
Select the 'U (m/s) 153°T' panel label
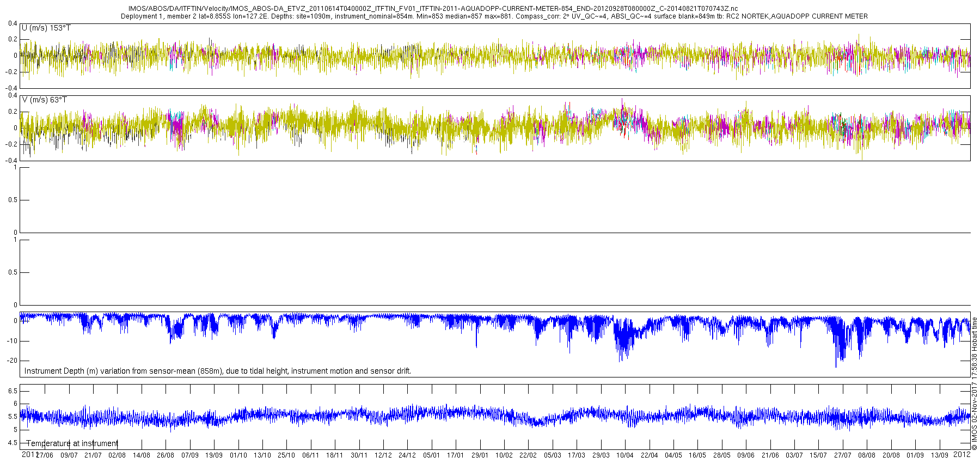tap(46, 28)
